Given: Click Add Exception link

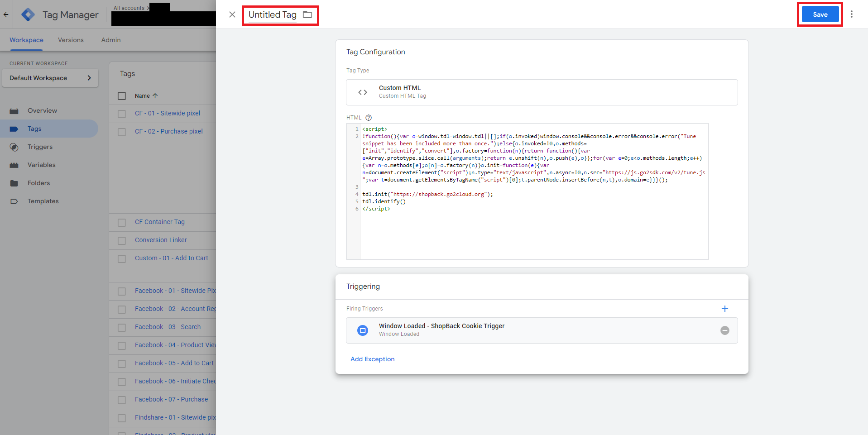Looking at the screenshot, I should point(372,359).
